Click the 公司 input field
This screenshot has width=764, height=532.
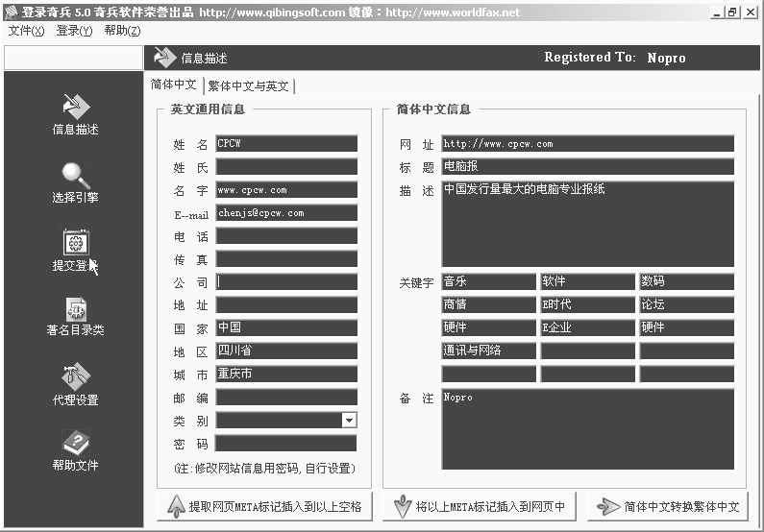pos(286,281)
